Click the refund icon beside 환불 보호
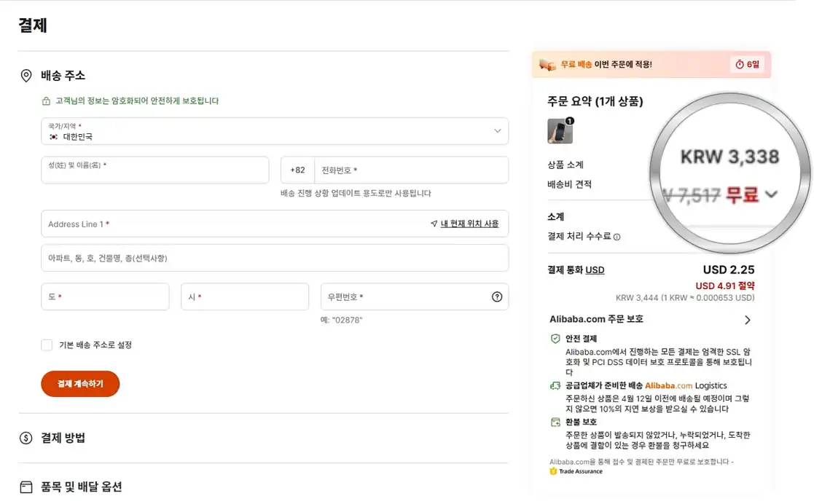Image resolution: width=814 pixels, height=504 pixels. click(555, 422)
